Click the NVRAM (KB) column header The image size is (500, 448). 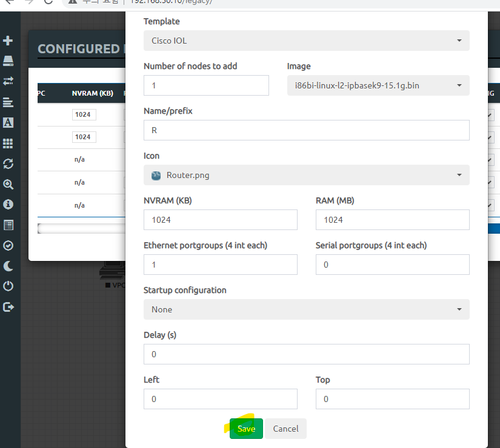pos(93,93)
